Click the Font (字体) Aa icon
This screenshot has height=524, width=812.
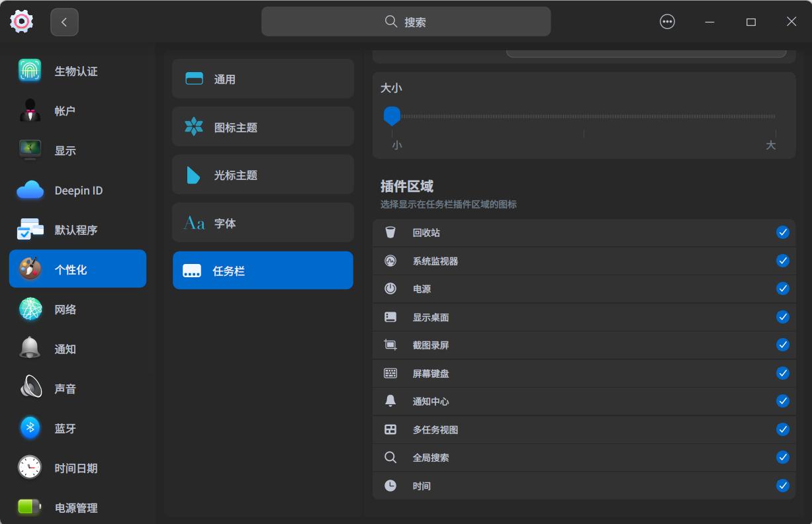[194, 223]
